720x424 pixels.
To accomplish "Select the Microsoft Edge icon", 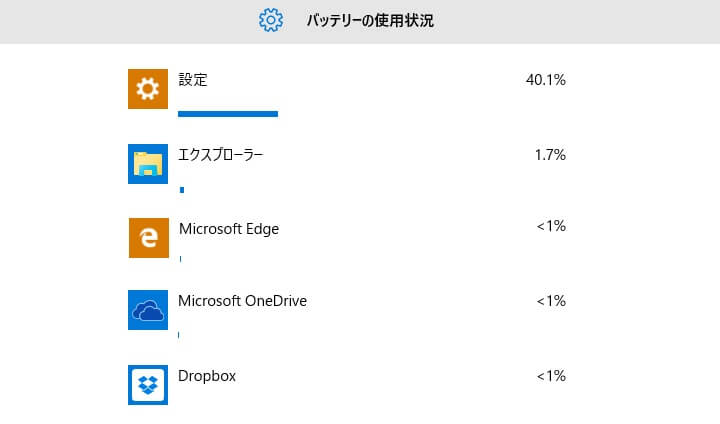I will coord(149,238).
